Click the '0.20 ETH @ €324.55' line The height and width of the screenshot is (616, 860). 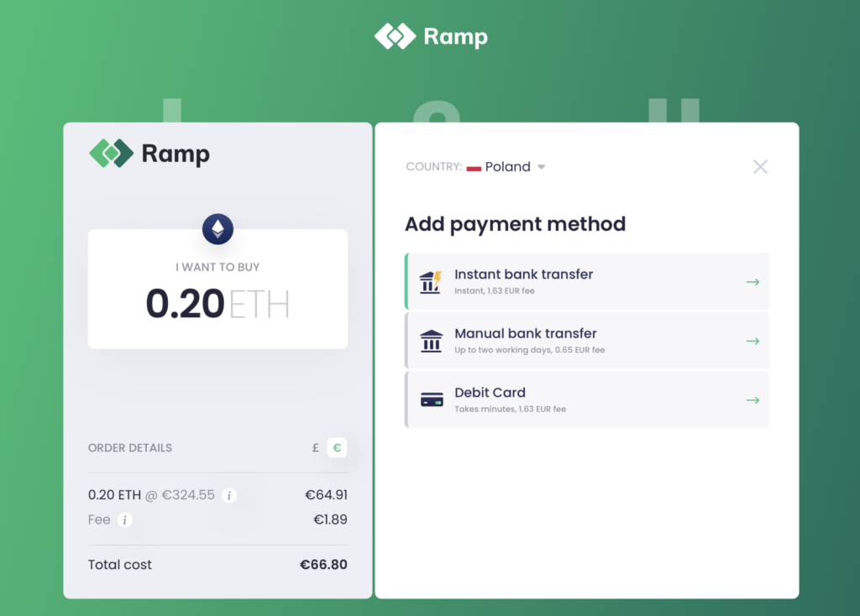pos(151,495)
